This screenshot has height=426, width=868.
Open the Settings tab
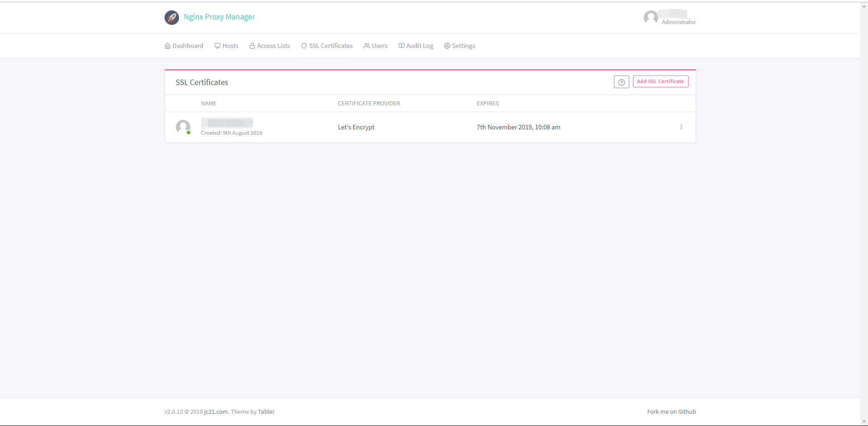[460, 46]
